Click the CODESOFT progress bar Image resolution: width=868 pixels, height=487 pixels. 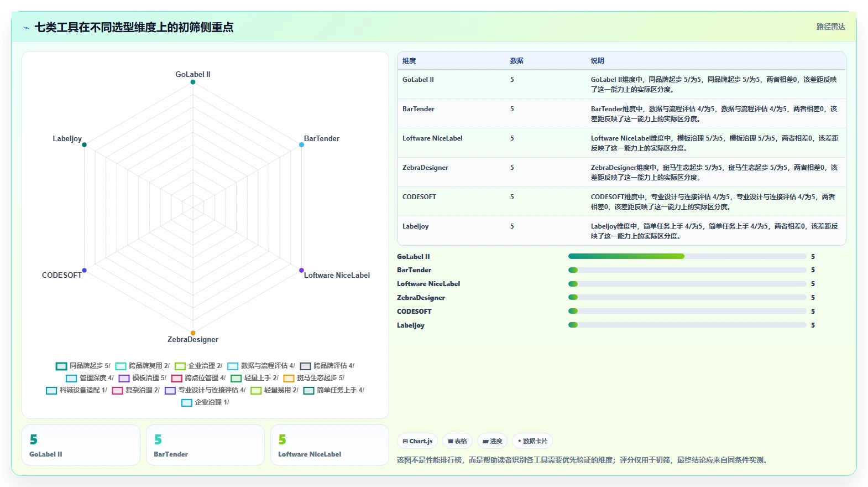(x=687, y=311)
